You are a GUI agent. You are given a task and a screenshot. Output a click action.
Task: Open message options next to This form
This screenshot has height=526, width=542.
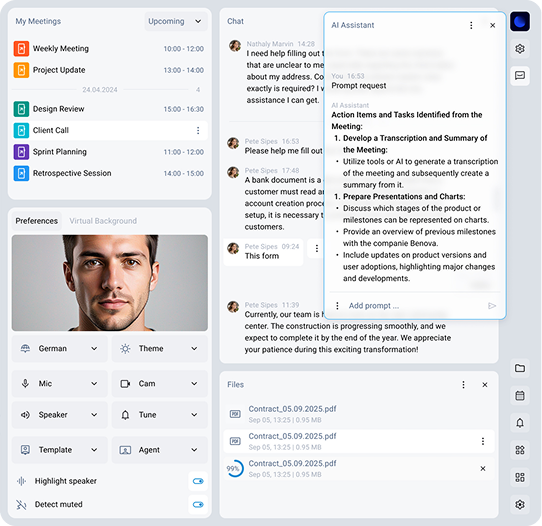317,248
